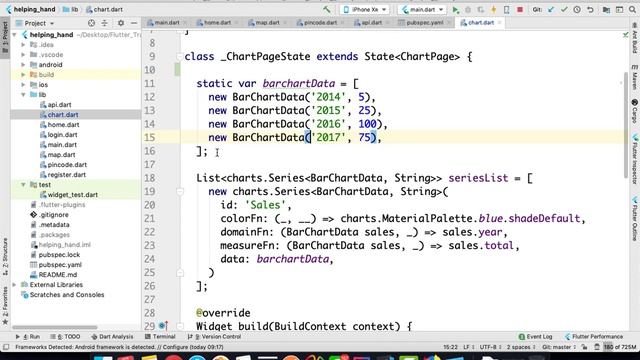This screenshot has width=640, height=360.
Task: Click the editor vertical scrollbar
Action: [626, 124]
